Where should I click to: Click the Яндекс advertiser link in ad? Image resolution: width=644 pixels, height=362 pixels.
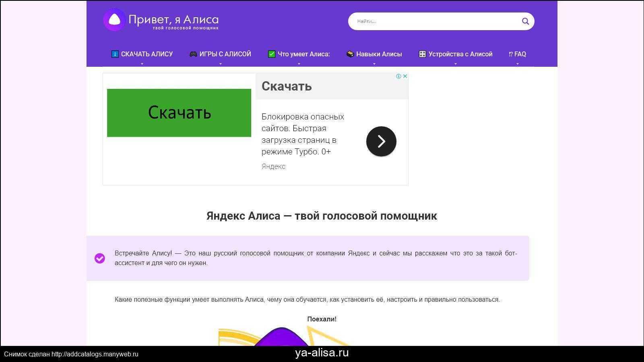click(x=273, y=167)
